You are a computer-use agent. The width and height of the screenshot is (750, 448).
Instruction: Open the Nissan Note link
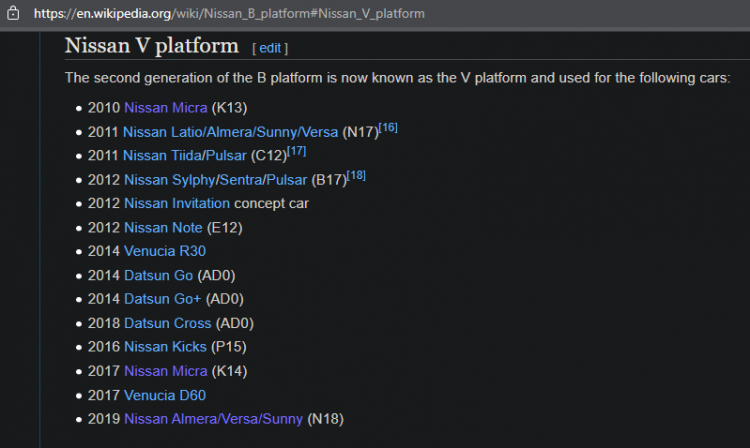[x=163, y=228]
